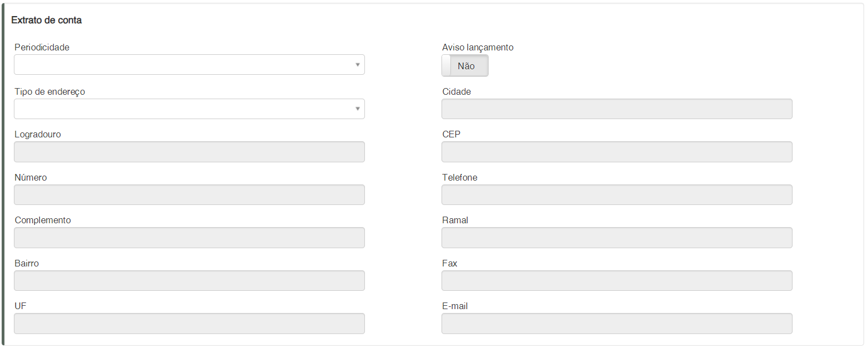Click the Tipo de endereço label

click(x=50, y=92)
